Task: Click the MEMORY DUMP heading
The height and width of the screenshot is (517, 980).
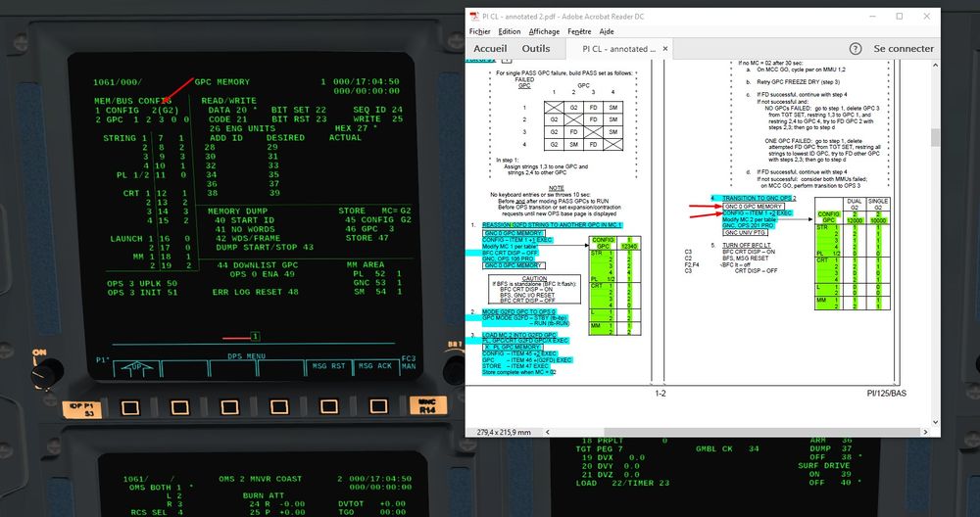Action: coord(237,211)
